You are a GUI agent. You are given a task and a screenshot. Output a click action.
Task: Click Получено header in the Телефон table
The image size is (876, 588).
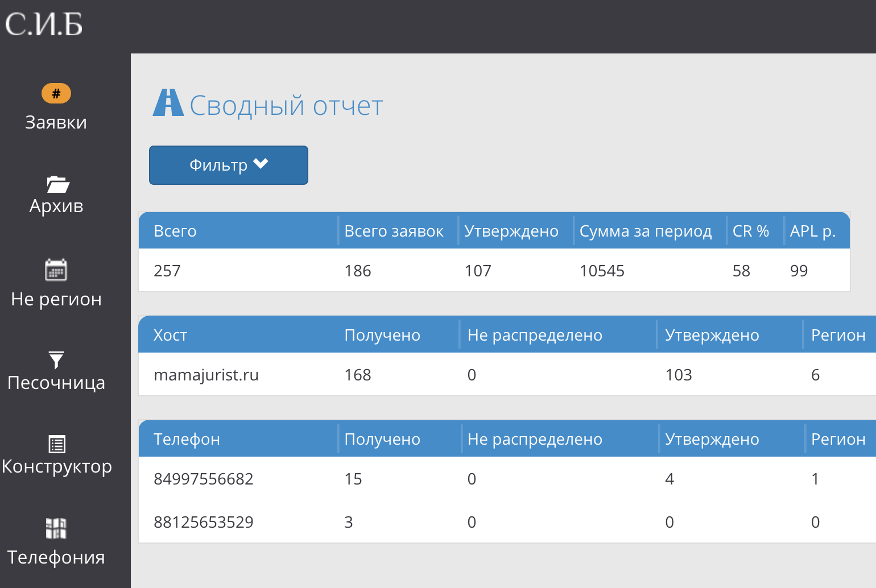[x=382, y=439]
